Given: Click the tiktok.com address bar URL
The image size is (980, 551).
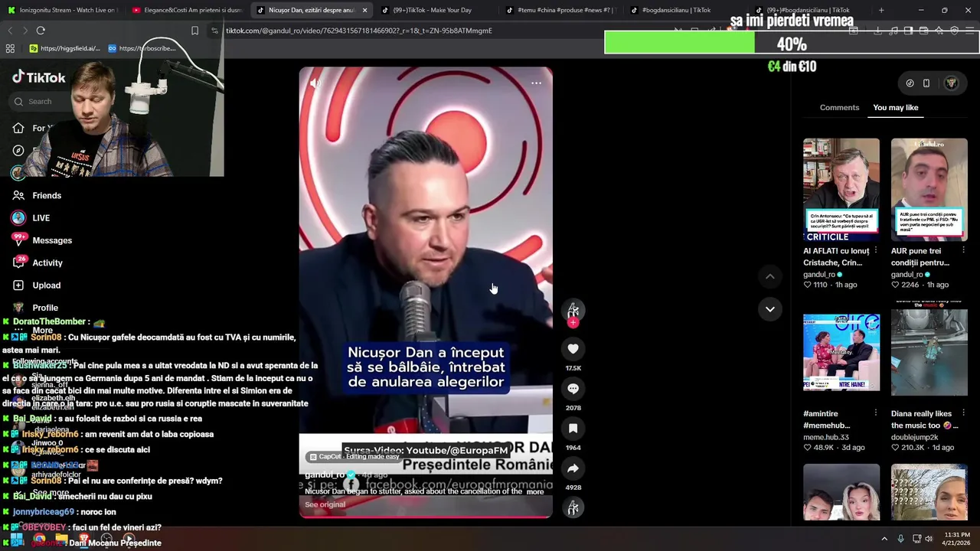Looking at the screenshot, I should coord(359,31).
